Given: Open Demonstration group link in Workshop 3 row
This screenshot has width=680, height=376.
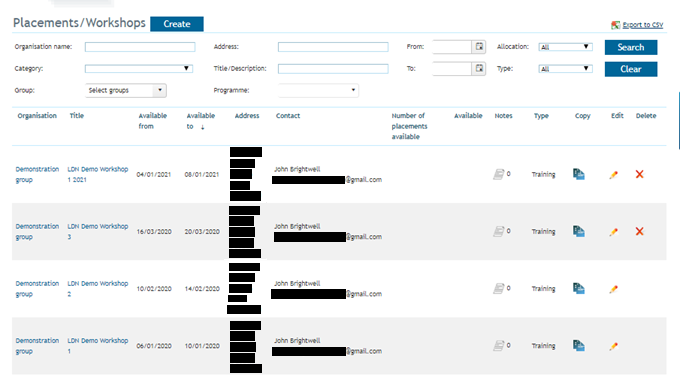Looking at the screenshot, I should pyautogui.click(x=37, y=232).
